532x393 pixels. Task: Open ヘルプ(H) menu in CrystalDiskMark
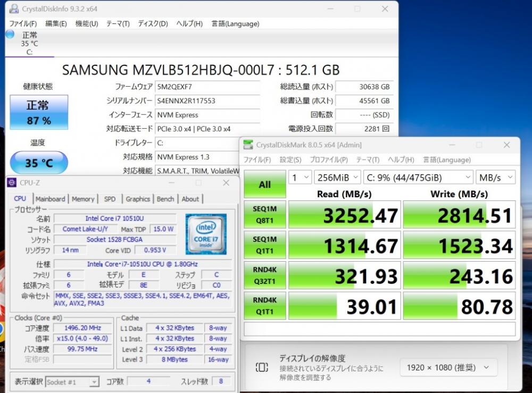[x=401, y=160]
